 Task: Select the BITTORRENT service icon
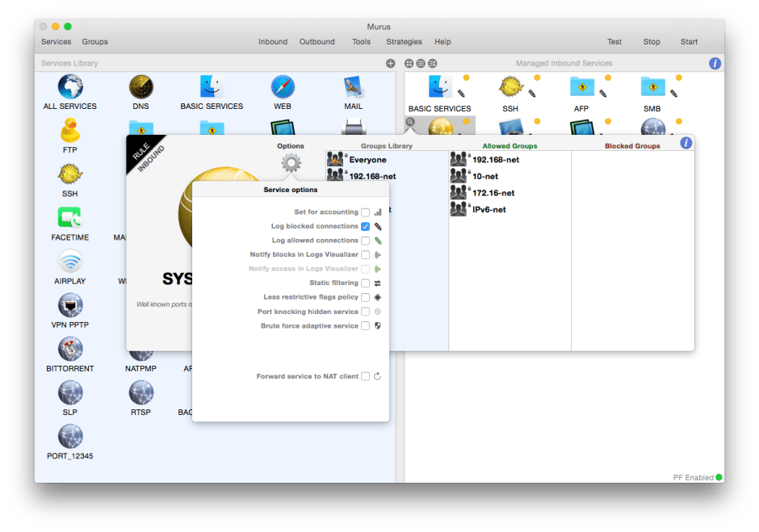[x=69, y=349]
